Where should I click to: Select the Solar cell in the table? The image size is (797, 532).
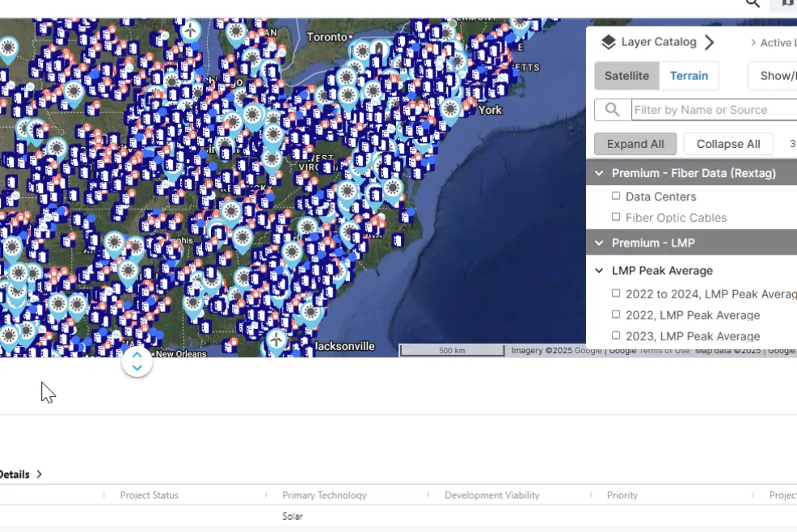click(293, 516)
